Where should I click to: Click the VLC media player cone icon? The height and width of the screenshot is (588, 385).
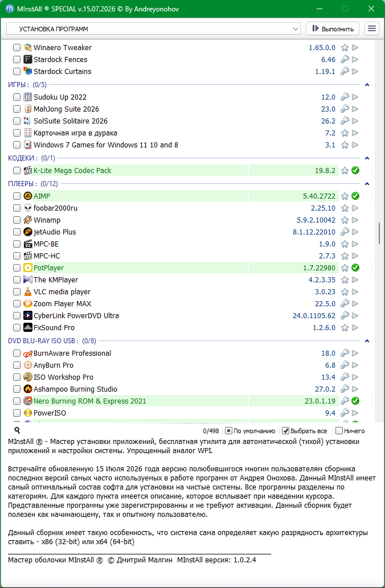pyautogui.click(x=28, y=292)
